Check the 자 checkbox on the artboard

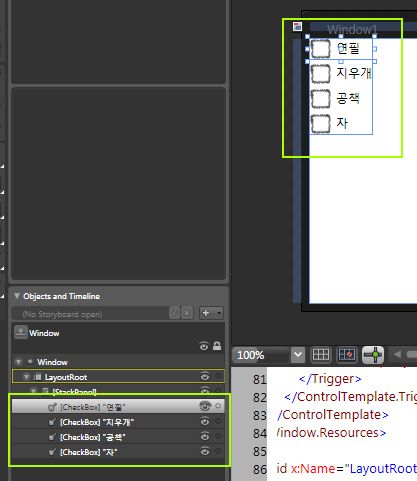tap(320, 124)
